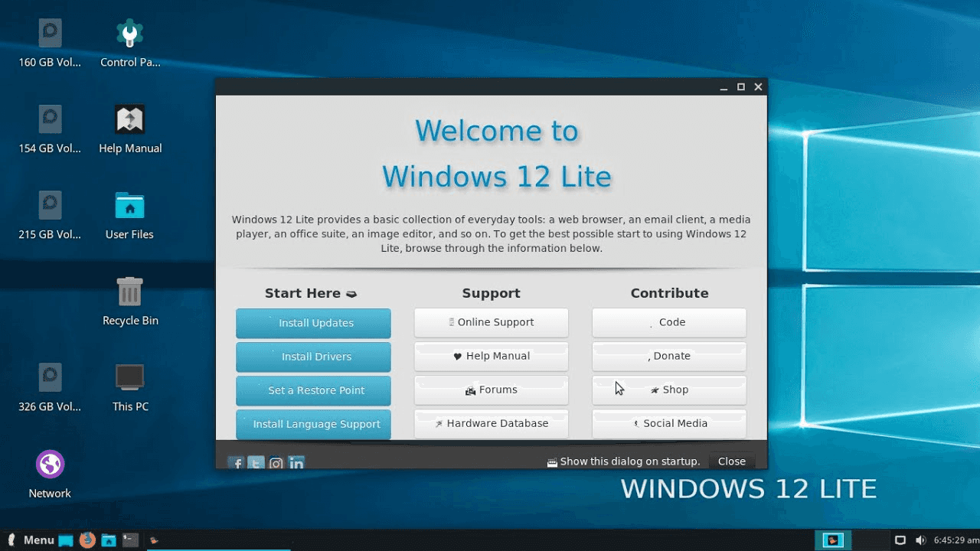
Task: Select the active workspace in the pager
Action: click(x=833, y=540)
